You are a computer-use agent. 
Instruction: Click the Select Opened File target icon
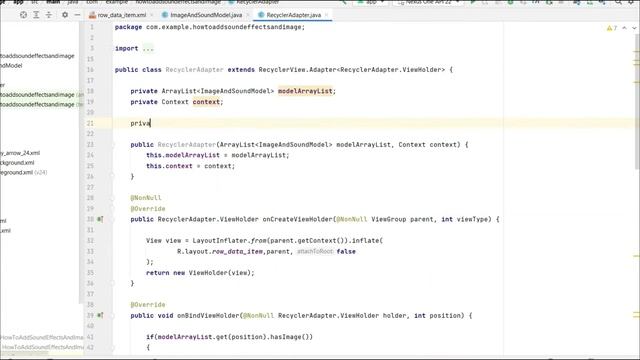click(x=23, y=15)
